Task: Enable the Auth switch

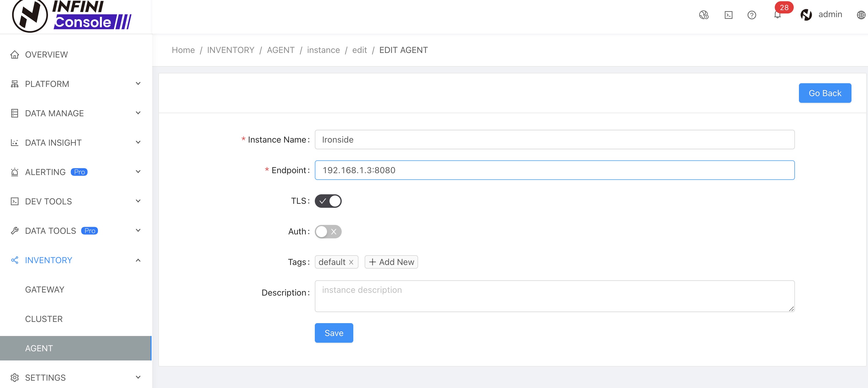Action: [x=328, y=231]
